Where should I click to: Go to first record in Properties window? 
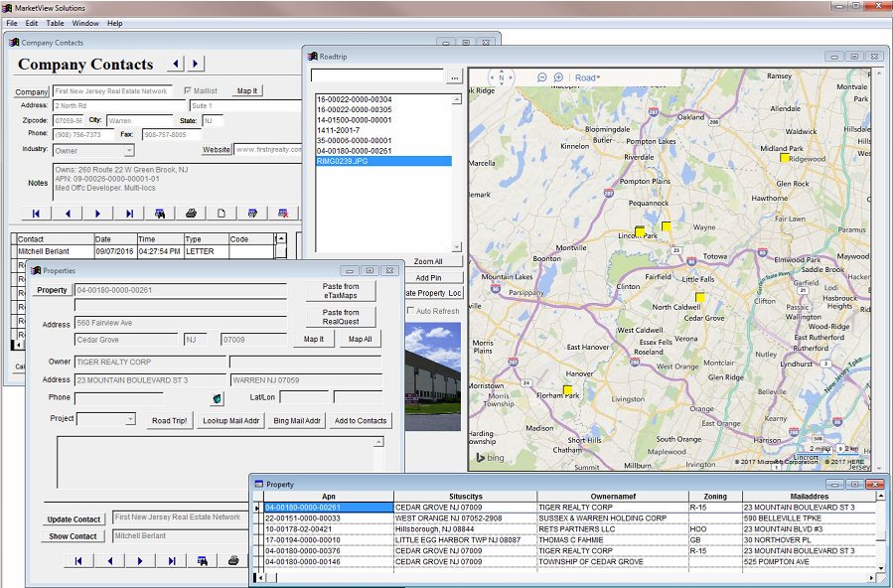(x=78, y=561)
